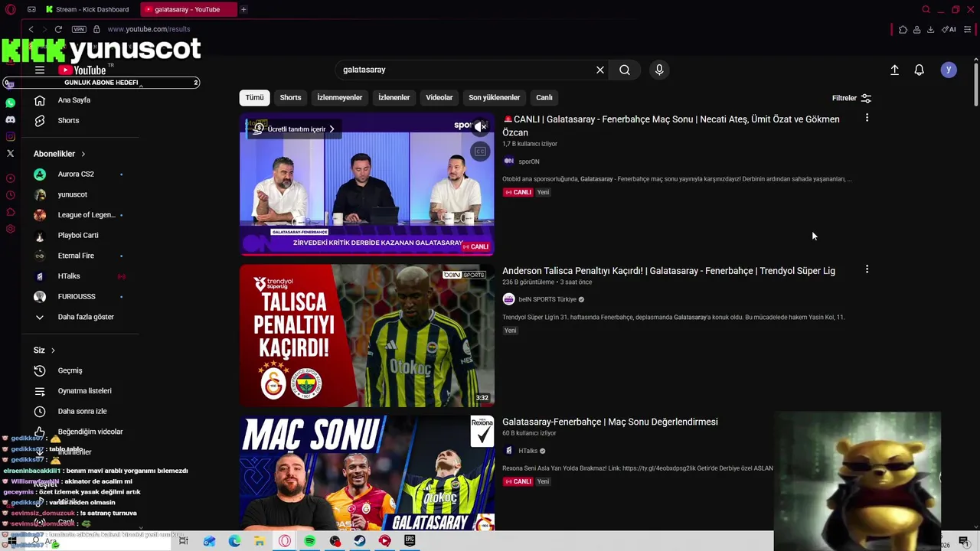Submit search with magnifier button
Image resolution: width=980 pixels, height=551 pixels.
(625, 70)
